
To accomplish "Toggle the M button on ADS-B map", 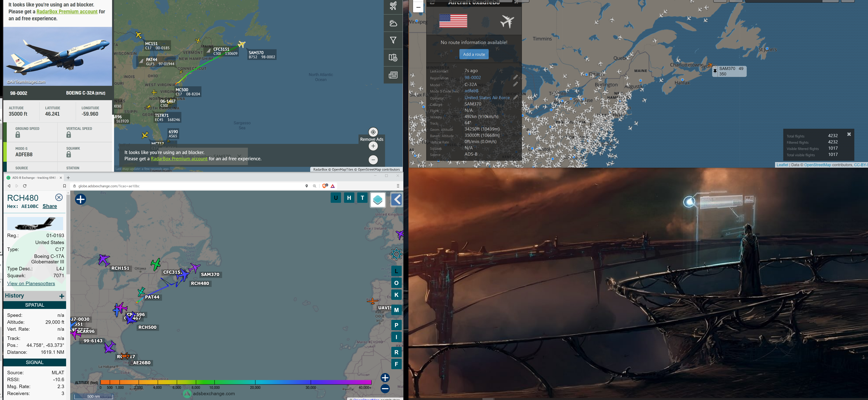I will [x=396, y=310].
